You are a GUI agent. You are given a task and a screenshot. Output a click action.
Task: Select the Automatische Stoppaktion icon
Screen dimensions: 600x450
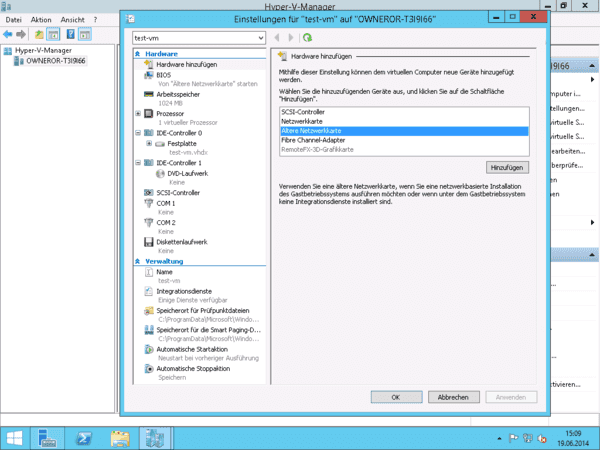[x=148, y=368]
